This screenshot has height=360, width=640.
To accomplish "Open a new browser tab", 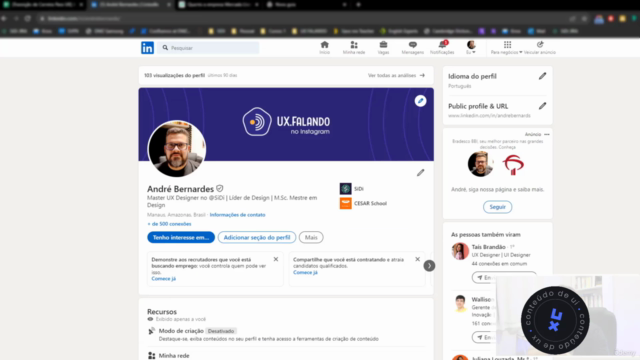I will pos(358,4).
